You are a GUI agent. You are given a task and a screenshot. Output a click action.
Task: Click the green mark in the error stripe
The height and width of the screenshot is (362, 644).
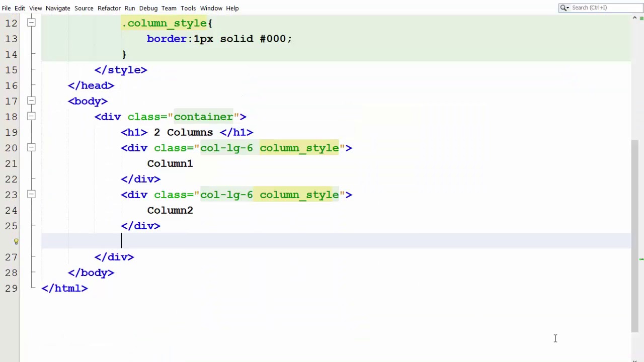coord(641,259)
